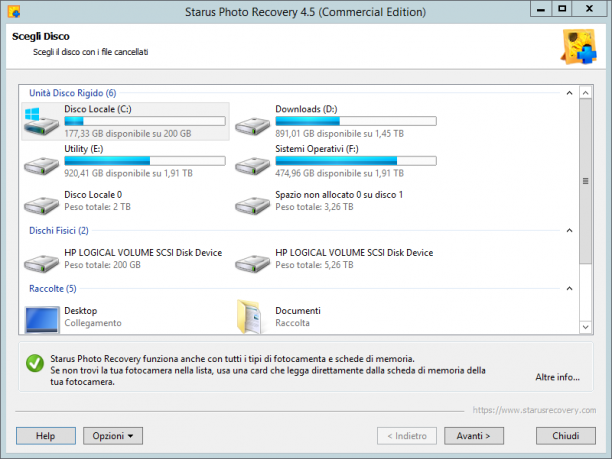Click the Disco Locale (C:) usage bar
The height and width of the screenshot is (459, 612).
click(x=145, y=121)
